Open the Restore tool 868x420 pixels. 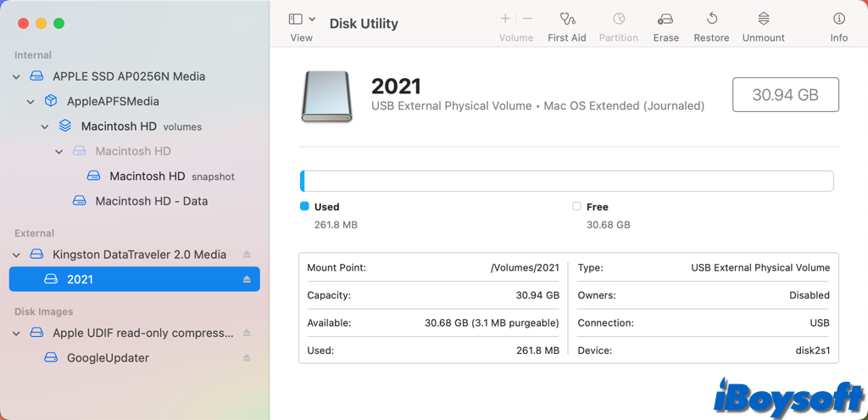pyautogui.click(x=711, y=19)
